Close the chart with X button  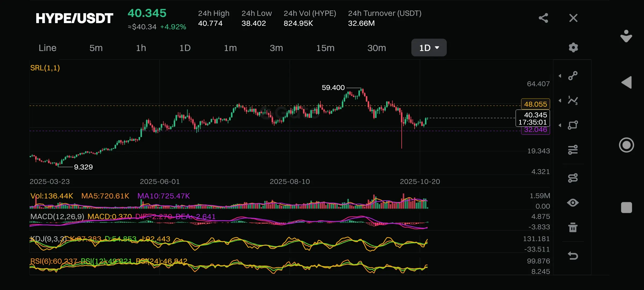point(573,18)
